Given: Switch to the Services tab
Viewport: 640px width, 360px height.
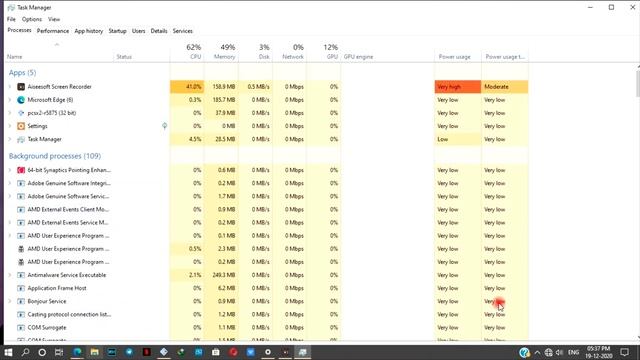Looking at the screenshot, I should (x=182, y=31).
